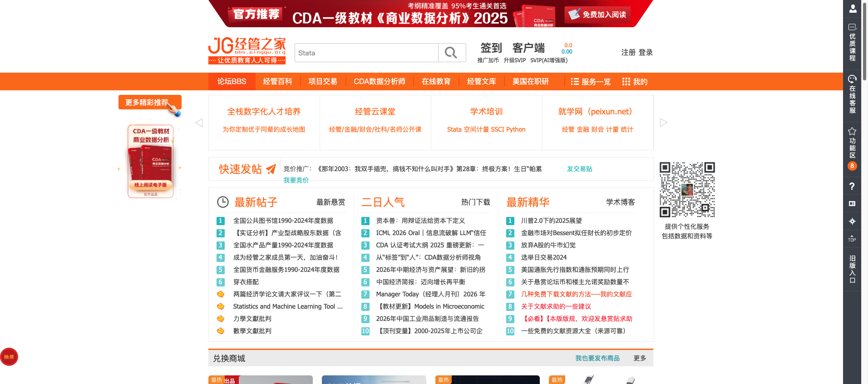Select the 论坛BBS nav tab
This screenshot has height=384, width=868.
(x=232, y=81)
